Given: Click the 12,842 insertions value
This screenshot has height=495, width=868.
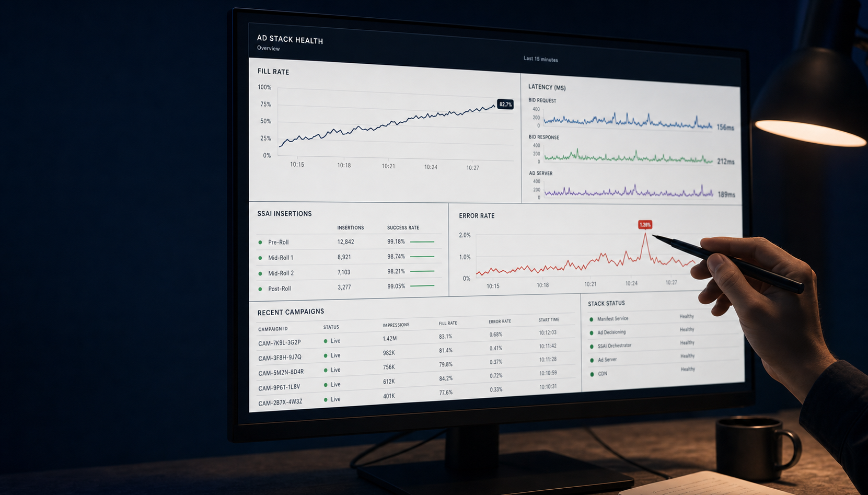Looking at the screenshot, I should (345, 241).
